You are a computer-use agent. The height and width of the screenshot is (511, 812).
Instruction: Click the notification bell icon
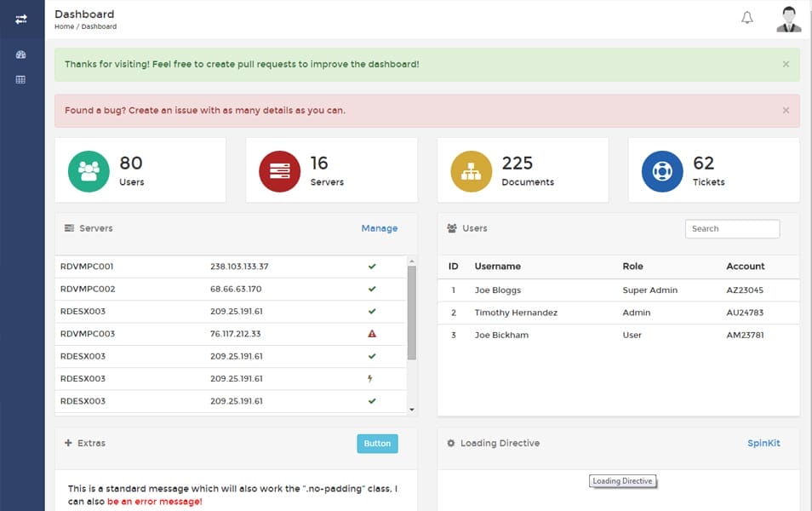coord(747,18)
